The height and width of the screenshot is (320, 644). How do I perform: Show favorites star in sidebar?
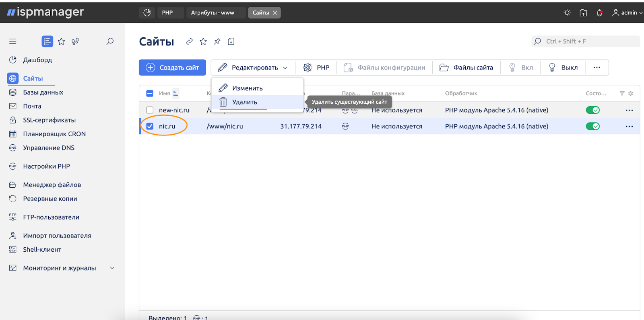(x=61, y=41)
